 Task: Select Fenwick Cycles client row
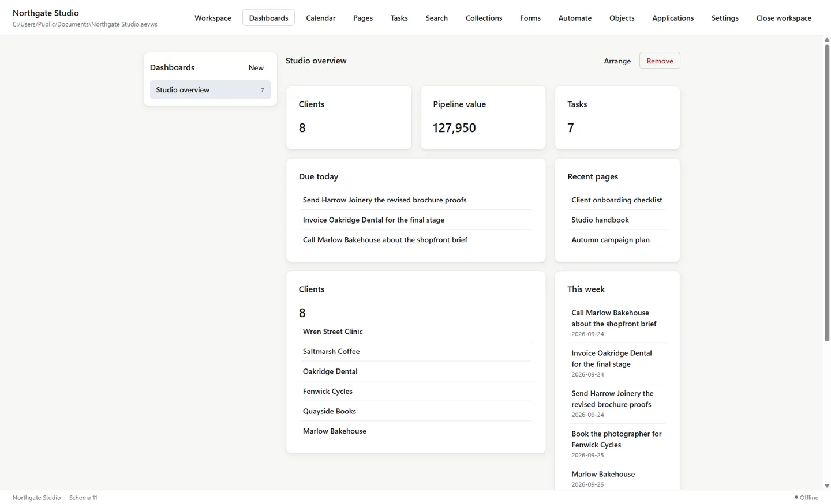415,391
